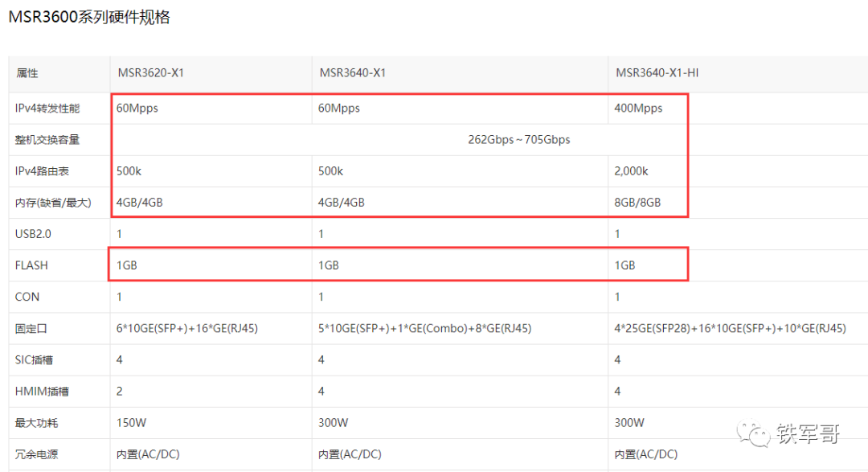This screenshot has height=472, width=868.
Task: Select FLASH "1GB" under MSR3640-X1-HI
Action: [x=624, y=265]
